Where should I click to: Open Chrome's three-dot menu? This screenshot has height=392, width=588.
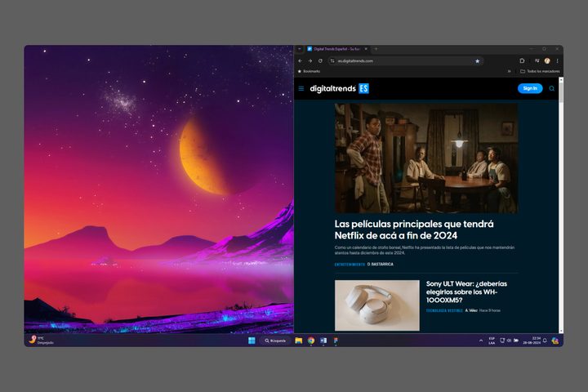558,60
